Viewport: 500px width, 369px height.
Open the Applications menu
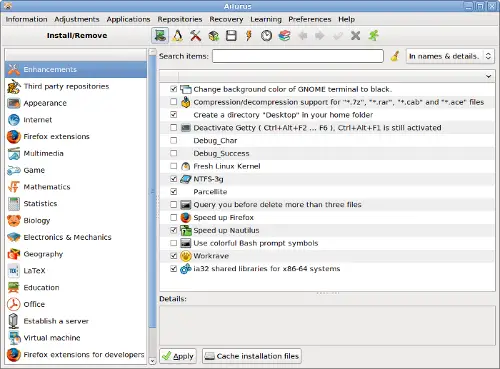pos(128,19)
